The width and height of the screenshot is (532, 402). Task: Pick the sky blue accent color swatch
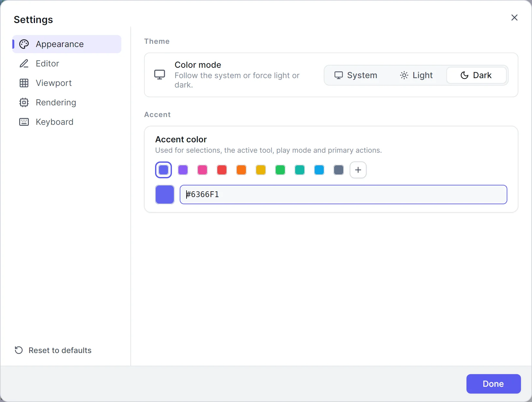(x=319, y=170)
